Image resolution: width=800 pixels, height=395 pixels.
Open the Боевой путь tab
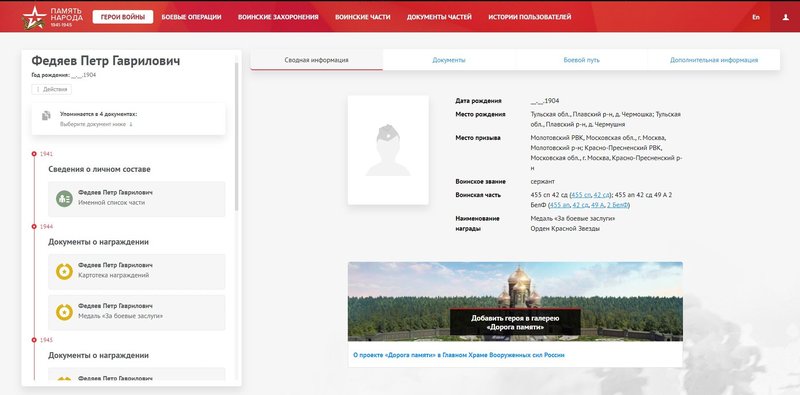point(581,60)
